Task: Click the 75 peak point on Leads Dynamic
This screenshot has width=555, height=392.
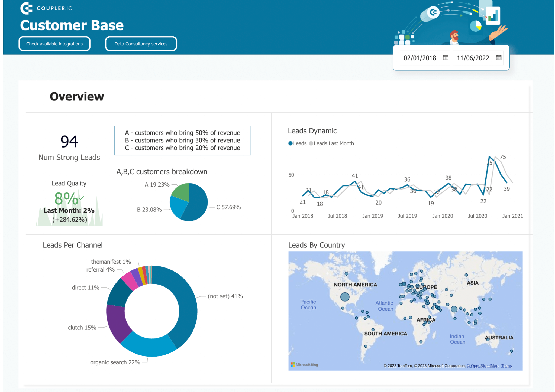Action: click(x=490, y=156)
